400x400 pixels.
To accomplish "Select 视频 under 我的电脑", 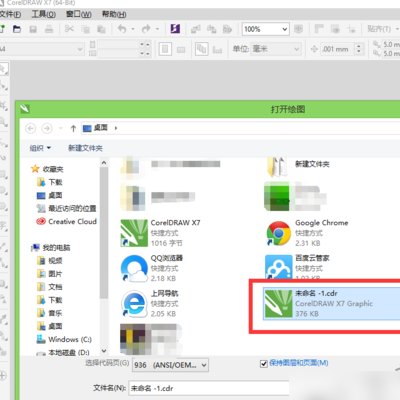I will click(55, 261).
